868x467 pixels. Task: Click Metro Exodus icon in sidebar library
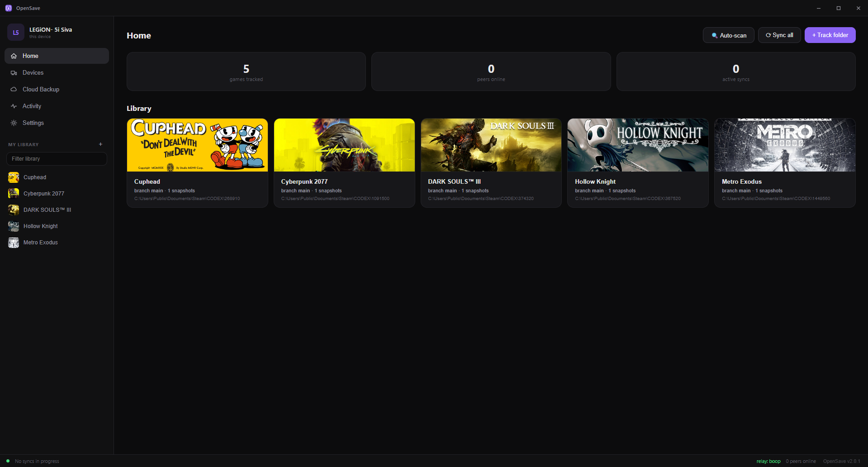[x=14, y=243]
